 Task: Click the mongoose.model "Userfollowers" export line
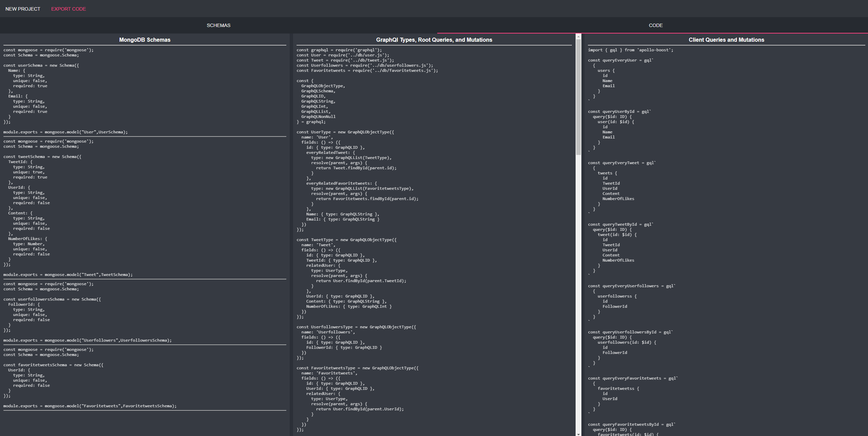click(87, 340)
